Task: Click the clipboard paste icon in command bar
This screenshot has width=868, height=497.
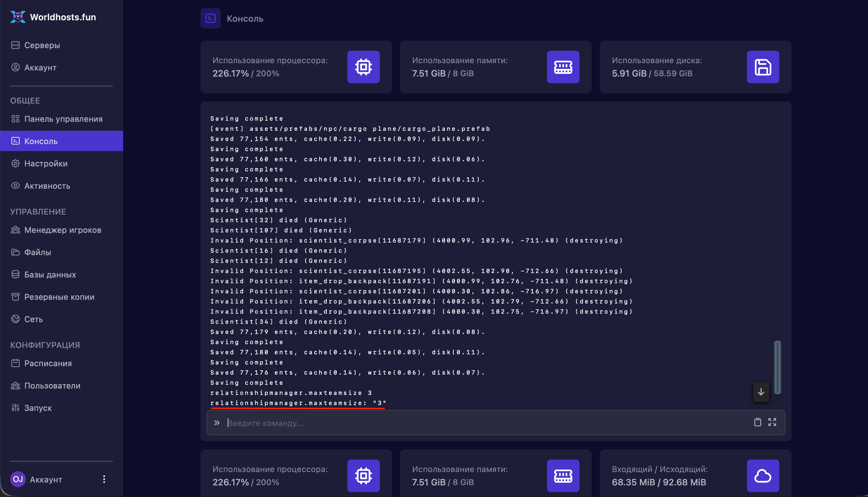Action: point(758,422)
